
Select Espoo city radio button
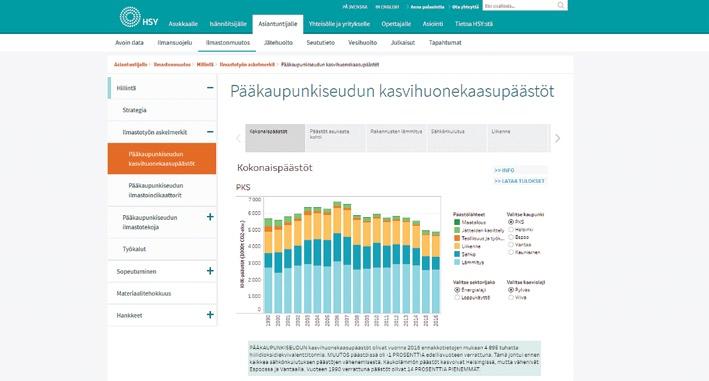(x=511, y=237)
